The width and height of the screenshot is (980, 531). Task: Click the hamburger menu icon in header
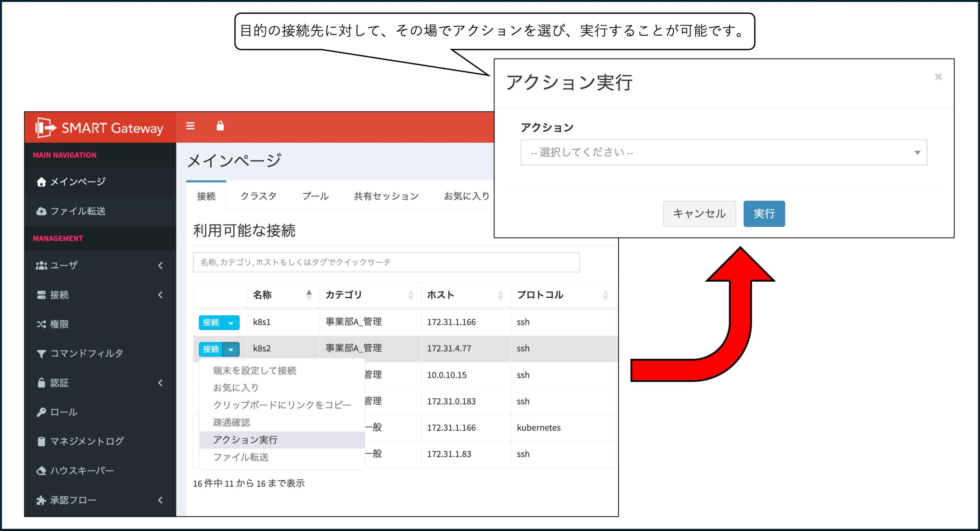coord(190,126)
